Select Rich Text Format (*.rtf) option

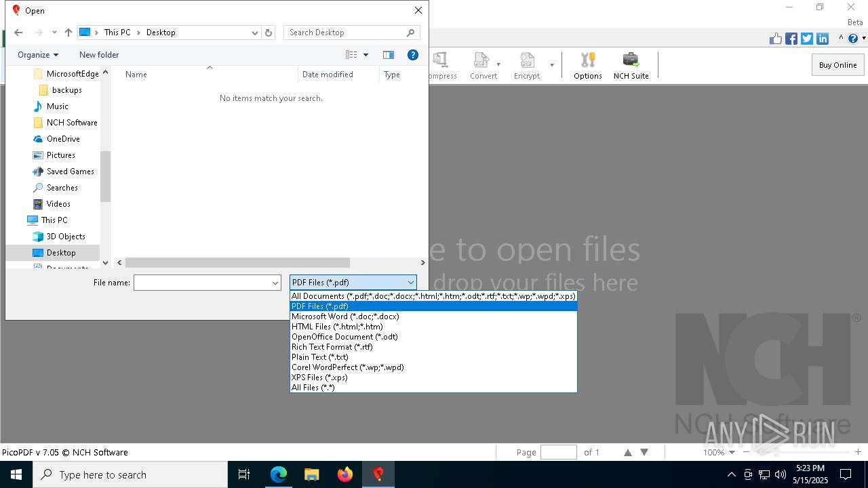pyautogui.click(x=433, y=347)
